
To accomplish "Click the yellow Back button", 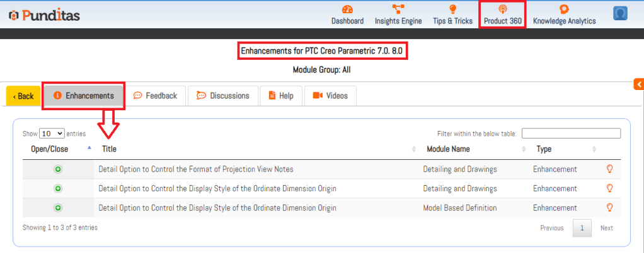I will [x=23, y=96].
